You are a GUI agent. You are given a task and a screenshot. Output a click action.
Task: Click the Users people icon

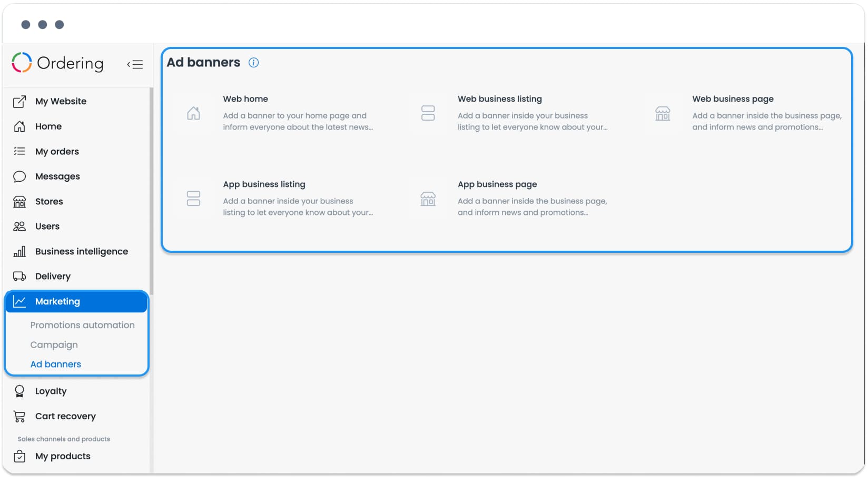tap(19, 226)
